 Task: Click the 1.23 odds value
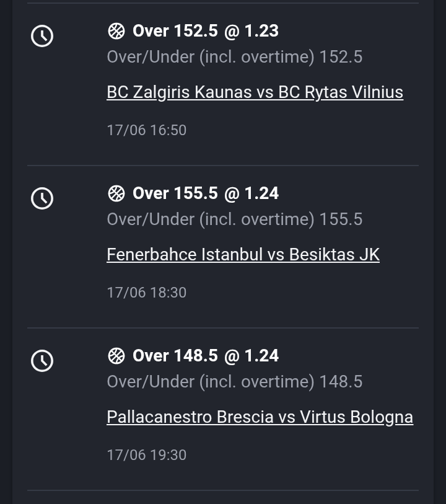[x=261, y=31]
